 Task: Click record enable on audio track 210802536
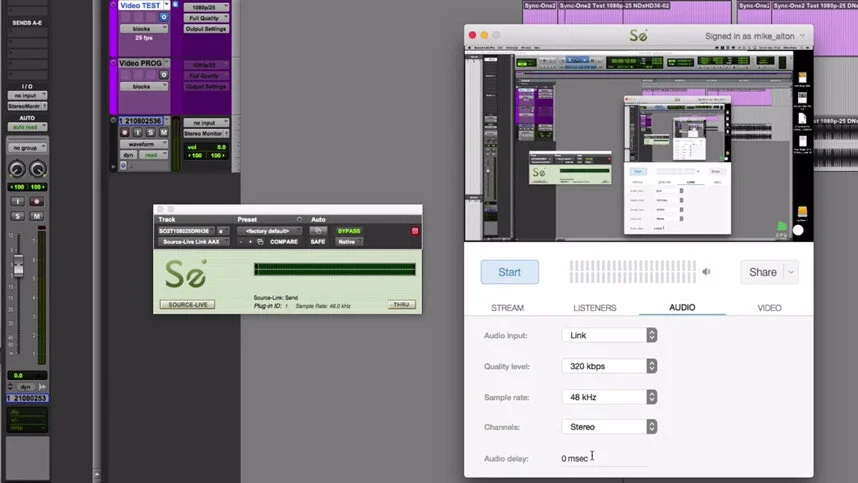click(125, 132)
